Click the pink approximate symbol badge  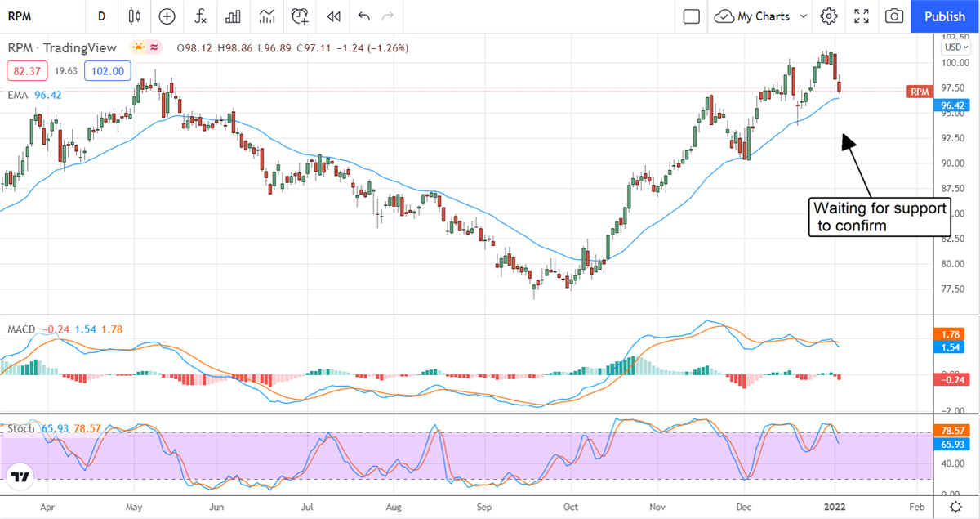[154, 48]
